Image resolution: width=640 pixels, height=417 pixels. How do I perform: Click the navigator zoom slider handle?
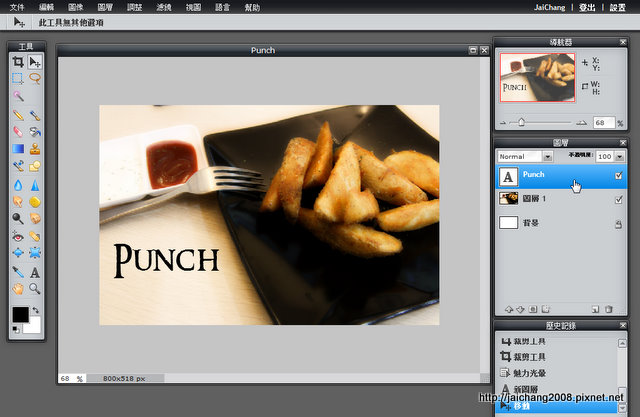[521, 122]
